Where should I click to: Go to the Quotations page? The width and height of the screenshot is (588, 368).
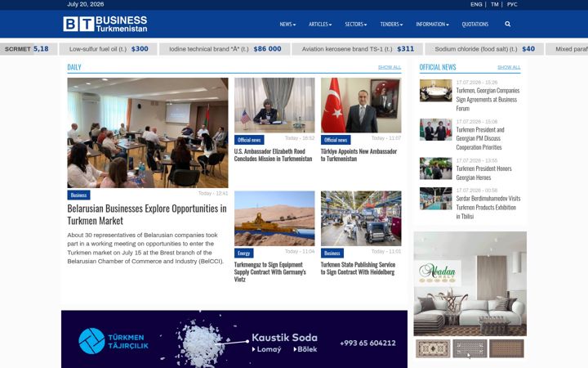tap(474, 24)
